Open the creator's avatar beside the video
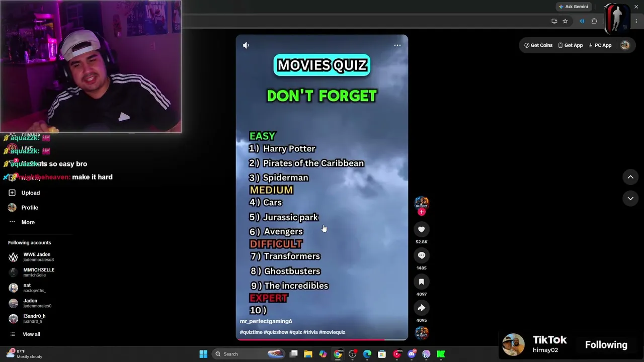Image resolution: width=644 pixels, height=362 pixels. tap(422, 203)
